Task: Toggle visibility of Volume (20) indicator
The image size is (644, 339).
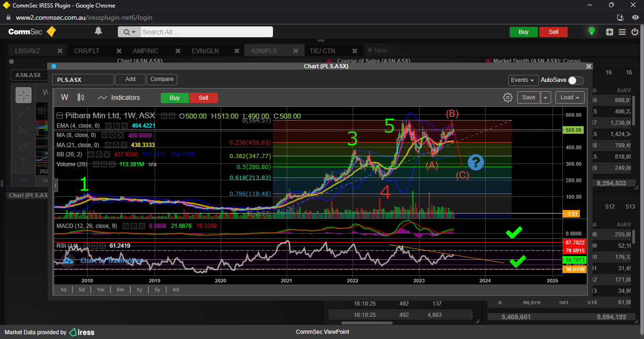Action: (x=96, y=164)
